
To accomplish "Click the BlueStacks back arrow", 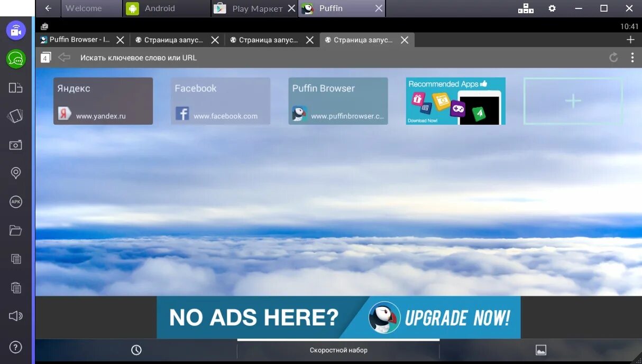I will pos(48,8).
